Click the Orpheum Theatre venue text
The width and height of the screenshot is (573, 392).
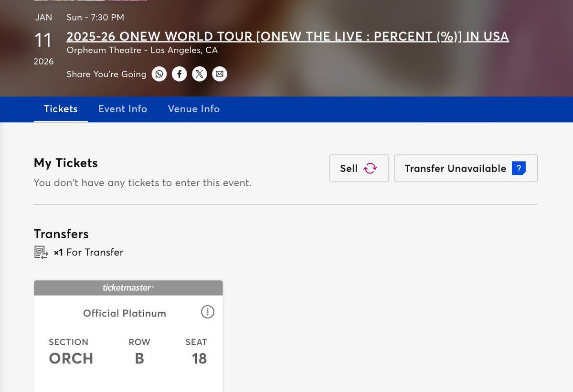click(x=142, y=50)
